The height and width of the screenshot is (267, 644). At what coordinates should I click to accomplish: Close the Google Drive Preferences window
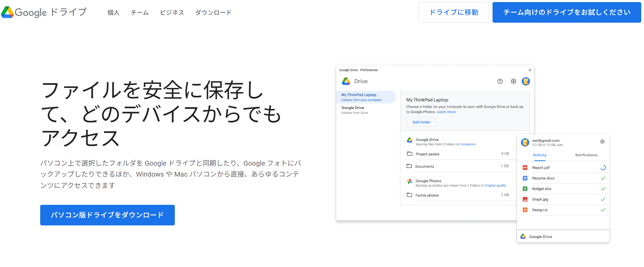pyautogui.click(x=530, y=70)
